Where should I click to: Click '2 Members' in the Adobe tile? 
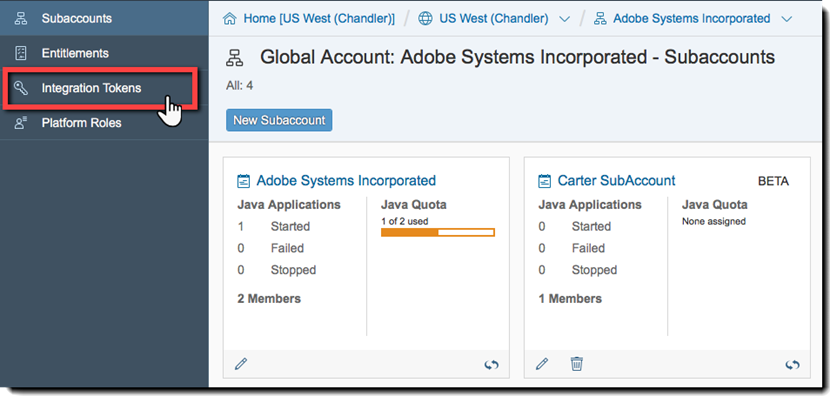click(x=269, y=299)
